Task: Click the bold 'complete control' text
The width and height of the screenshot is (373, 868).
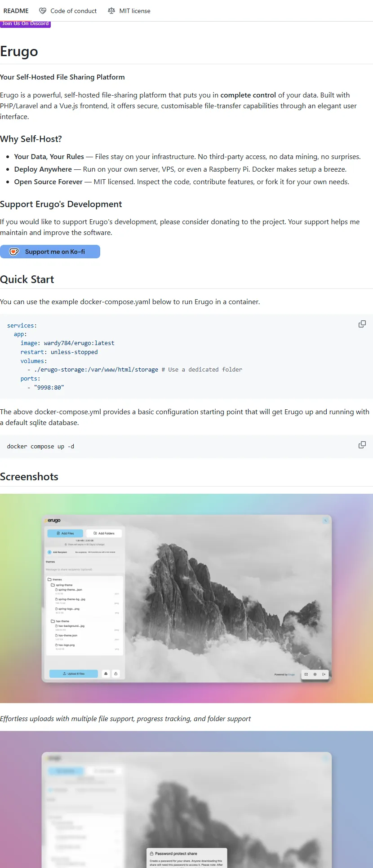Action: click(248, 95)
